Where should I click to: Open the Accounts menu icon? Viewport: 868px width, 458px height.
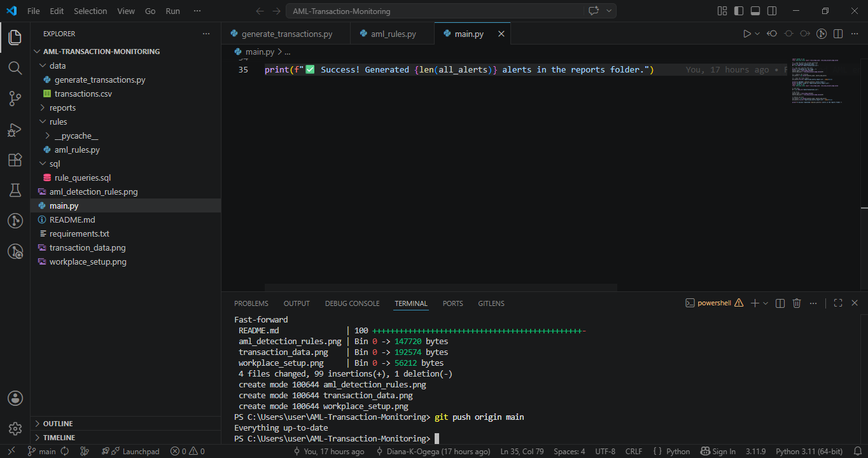[x=15, y=398]
